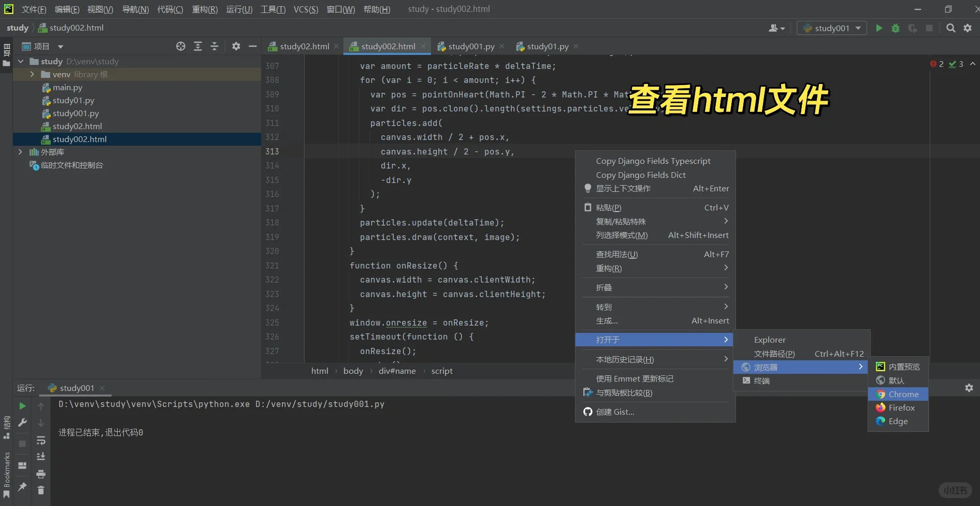The width and height of the screenshot is (980, 506).
Task: Open VCS(S) menu
Action: point(306,9)
